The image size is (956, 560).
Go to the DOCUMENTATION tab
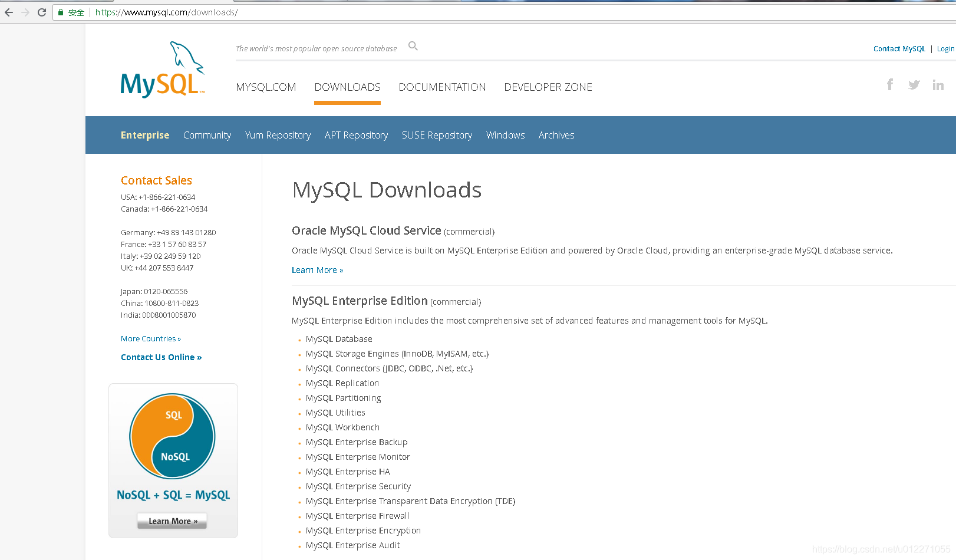click(442, 87)
